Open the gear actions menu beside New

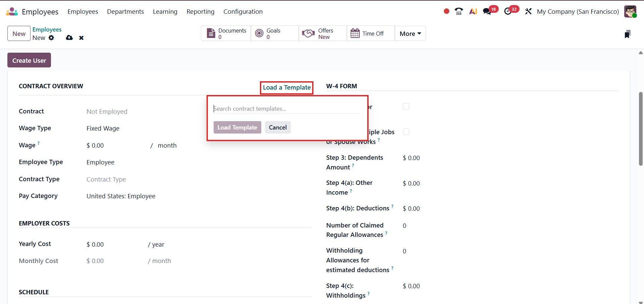51,38
